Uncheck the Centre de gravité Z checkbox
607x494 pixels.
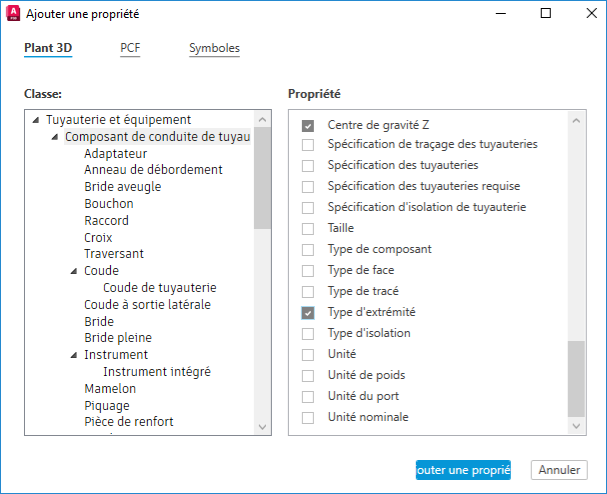[308, 124]
